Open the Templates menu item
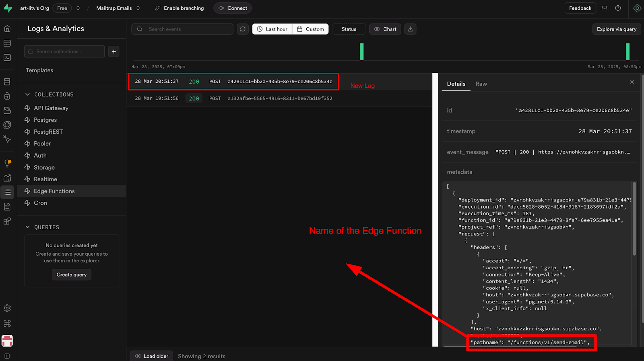Image resolution: width=644 pixels, height=361 pixels. click(x=39, y=70)
